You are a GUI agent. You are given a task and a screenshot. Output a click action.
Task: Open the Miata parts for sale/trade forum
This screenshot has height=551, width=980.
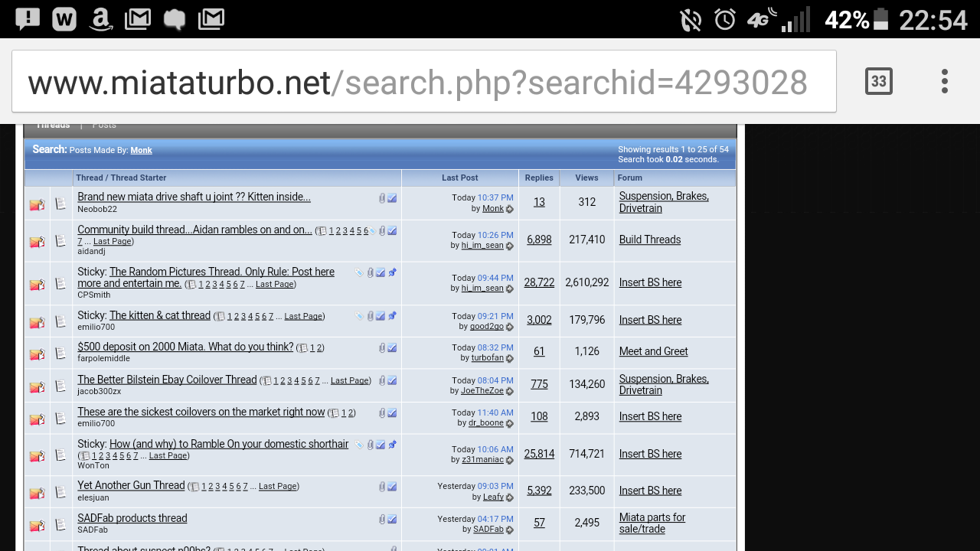[x=652, y=523]
